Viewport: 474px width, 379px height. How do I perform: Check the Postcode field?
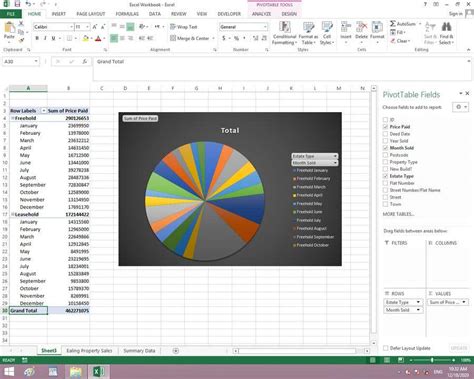coord(385,155)
